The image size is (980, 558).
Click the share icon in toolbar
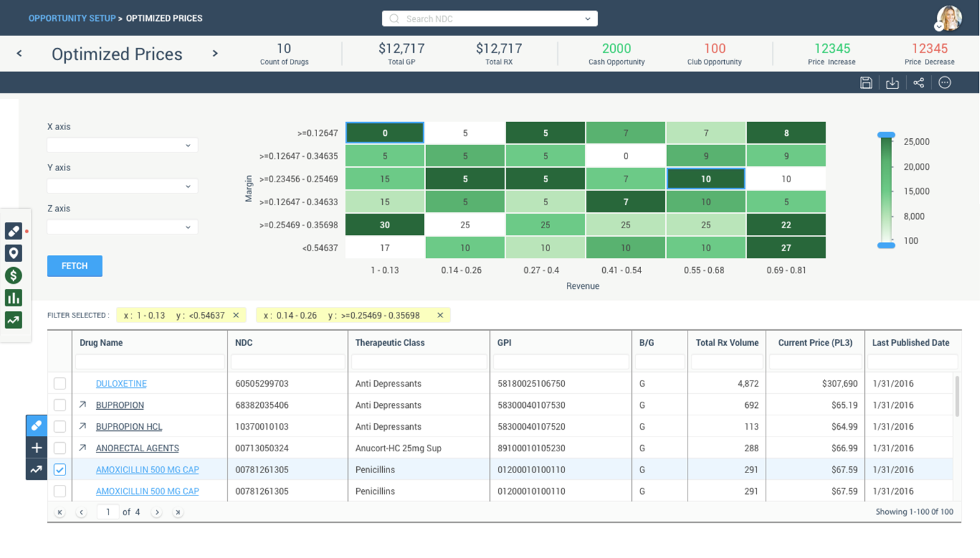tap(919, 83)
